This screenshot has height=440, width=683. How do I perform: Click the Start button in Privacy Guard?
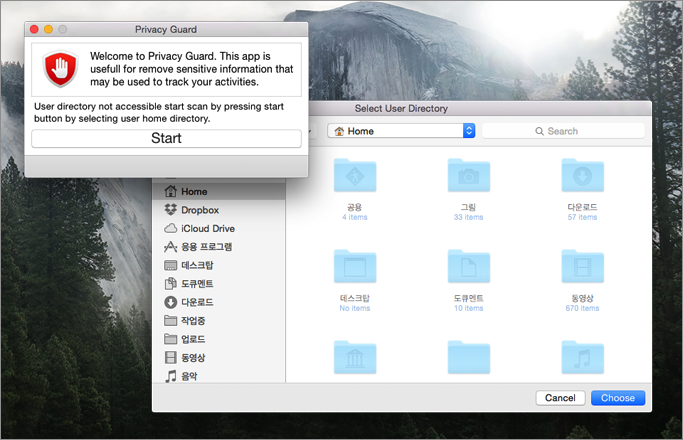pos(166,138)
